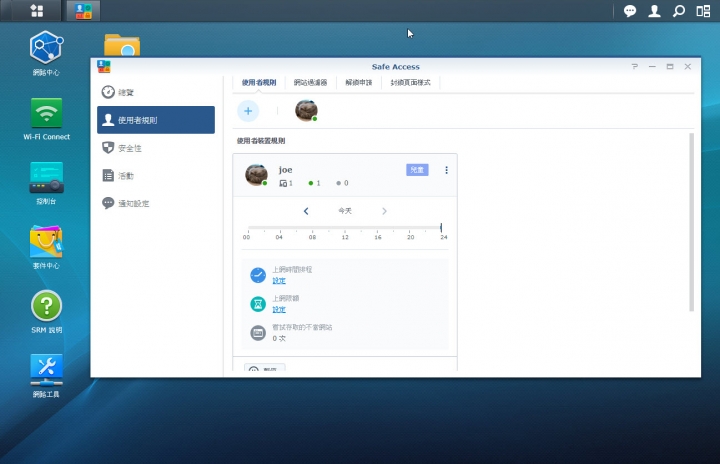Open the user account options icon
This screenshot has height=464, width=720.
click(x=654, y=11)
